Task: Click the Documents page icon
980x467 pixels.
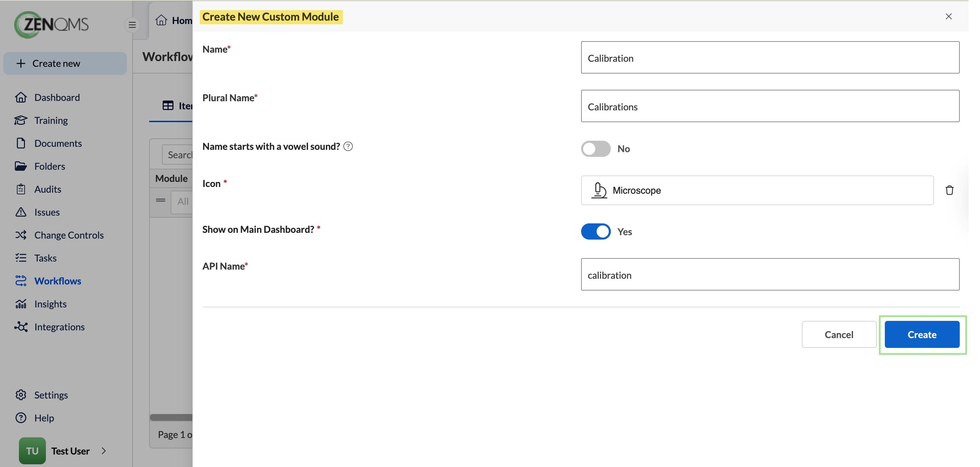Action: (x=21, y=143)
